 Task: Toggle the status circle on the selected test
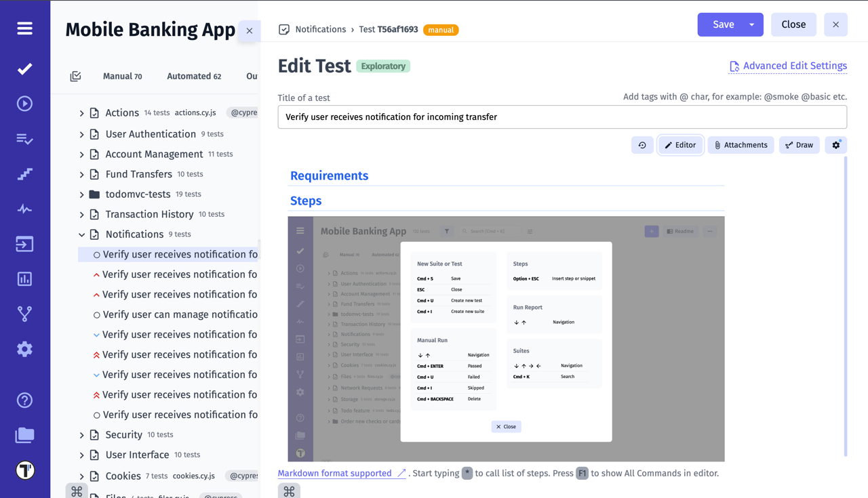click(96, 254)
